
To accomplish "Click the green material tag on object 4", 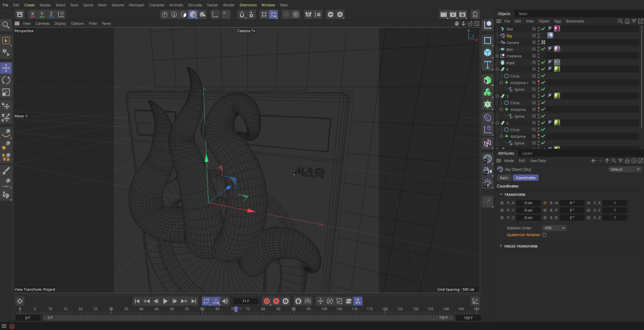I will tap(557, 69).
